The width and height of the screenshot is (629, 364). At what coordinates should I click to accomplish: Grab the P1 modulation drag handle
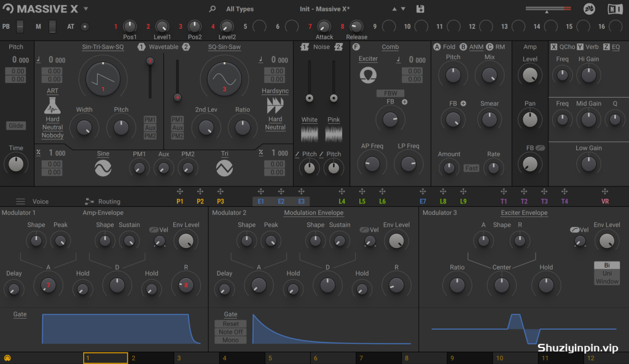click(x=180, y=192)
